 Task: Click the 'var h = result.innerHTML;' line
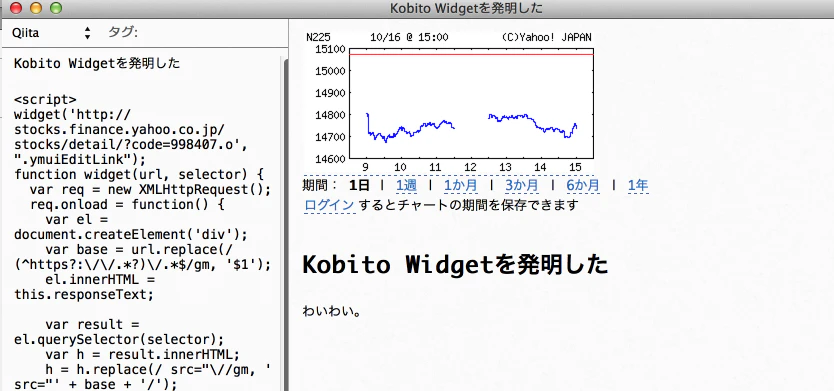click(143, 354)
